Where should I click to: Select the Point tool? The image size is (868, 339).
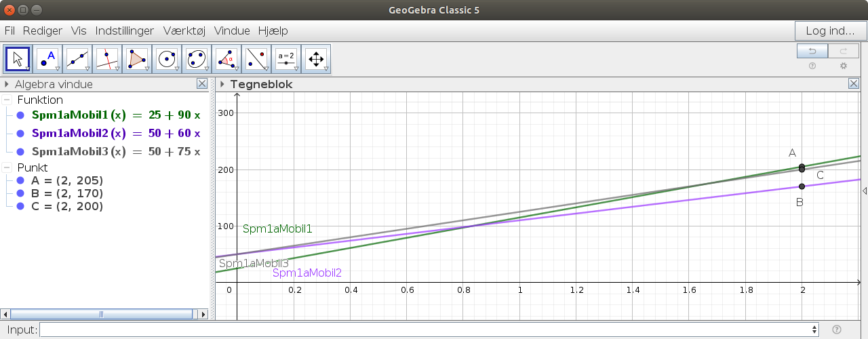pos(47,60)
